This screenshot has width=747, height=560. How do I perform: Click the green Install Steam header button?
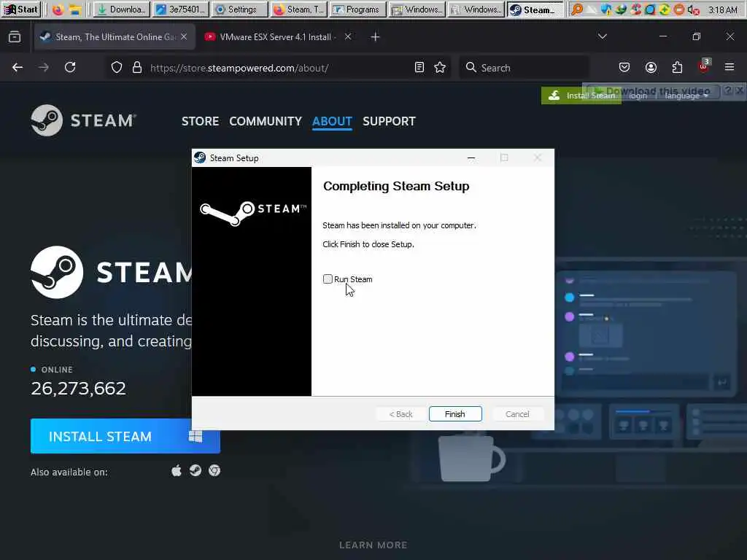pyautogui.click(x=581, y=96)
